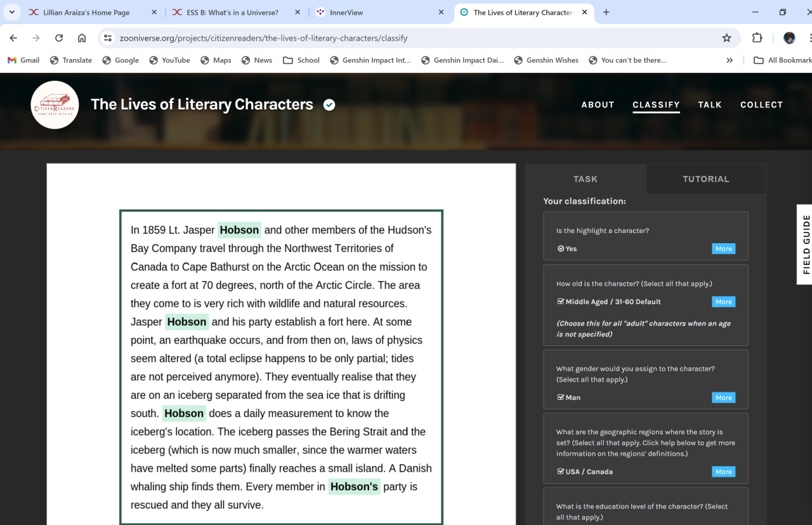
Task: Open a new browser tab
Action: click(606, 12)
